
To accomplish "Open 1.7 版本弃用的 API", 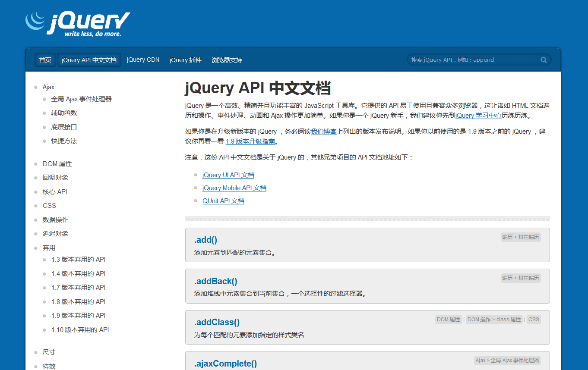I will pyautogui.click(x=78, y=288).
